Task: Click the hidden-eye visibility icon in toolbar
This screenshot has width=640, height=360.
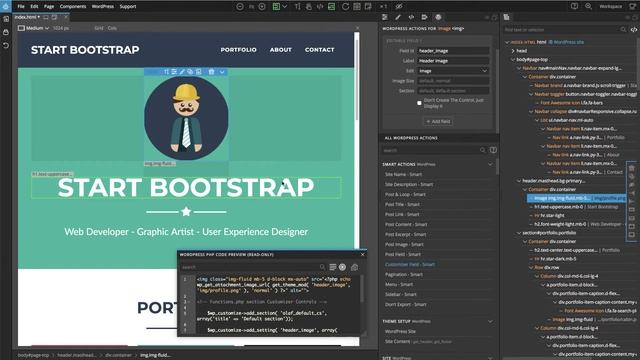Action: 399,7
